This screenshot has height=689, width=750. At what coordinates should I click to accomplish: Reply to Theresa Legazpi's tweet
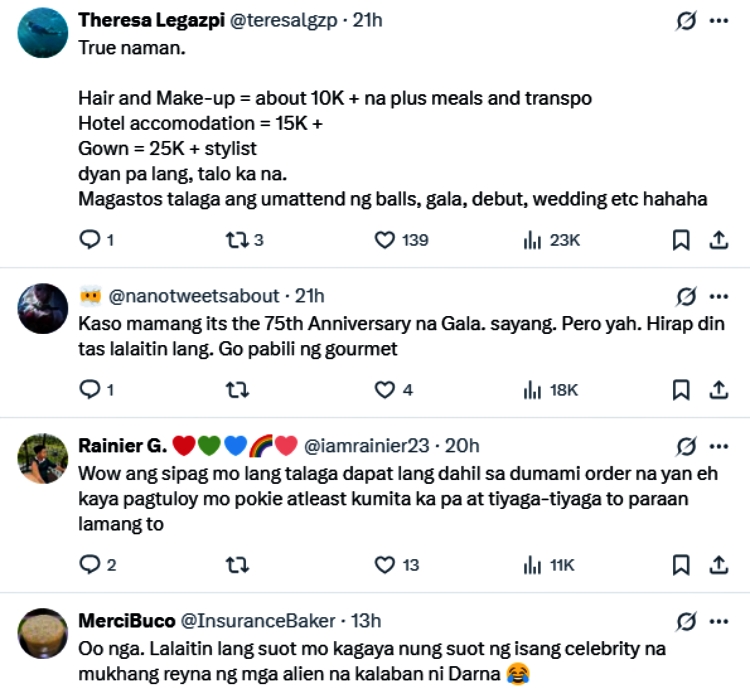[90, 240]
